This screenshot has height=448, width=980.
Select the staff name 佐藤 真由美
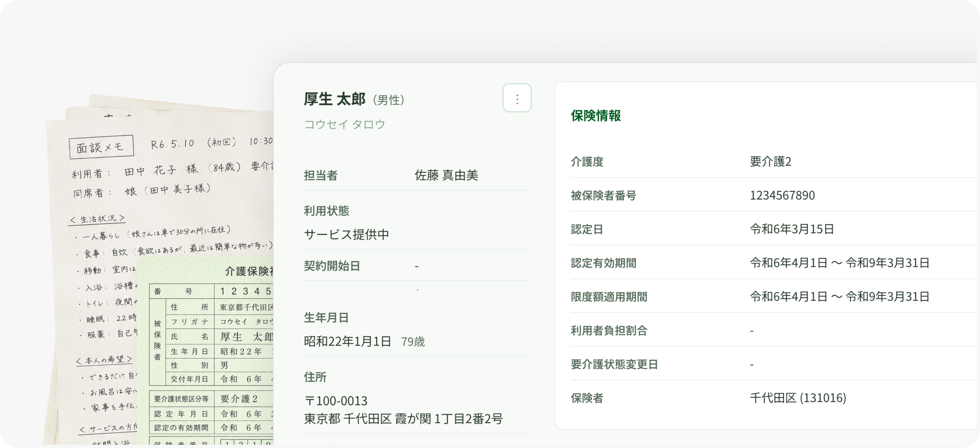click(x=446, y=175)
